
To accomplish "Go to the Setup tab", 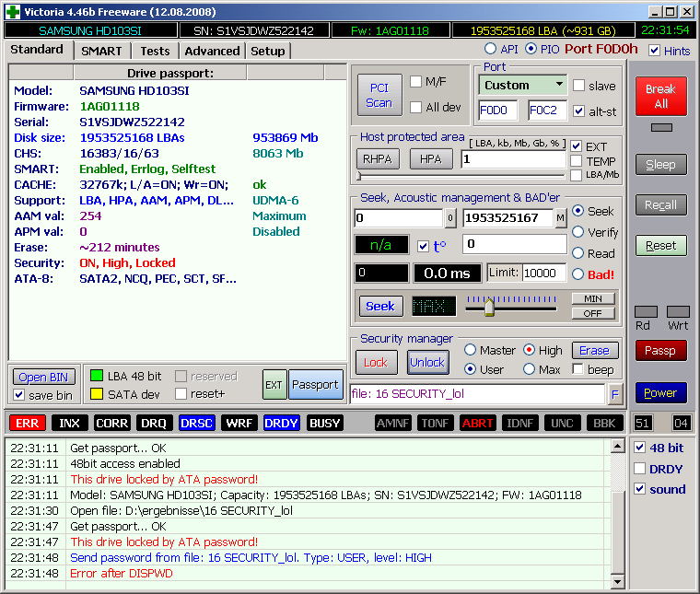I will tap(268, 51).
